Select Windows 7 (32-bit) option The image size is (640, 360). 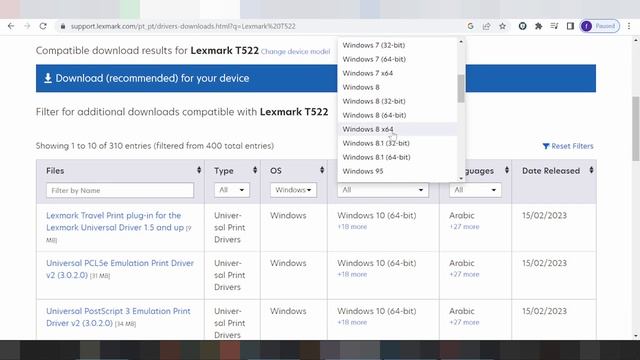(397, 45)
